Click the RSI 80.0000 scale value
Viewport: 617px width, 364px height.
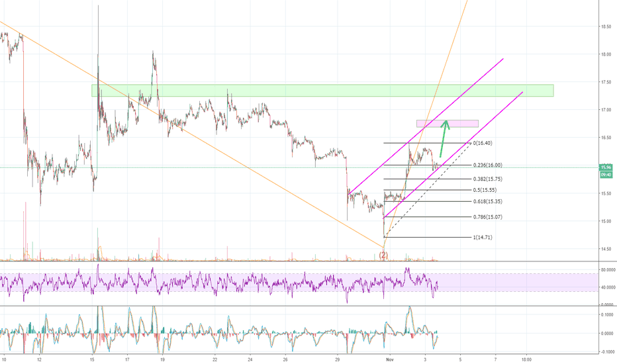(608, 270)
